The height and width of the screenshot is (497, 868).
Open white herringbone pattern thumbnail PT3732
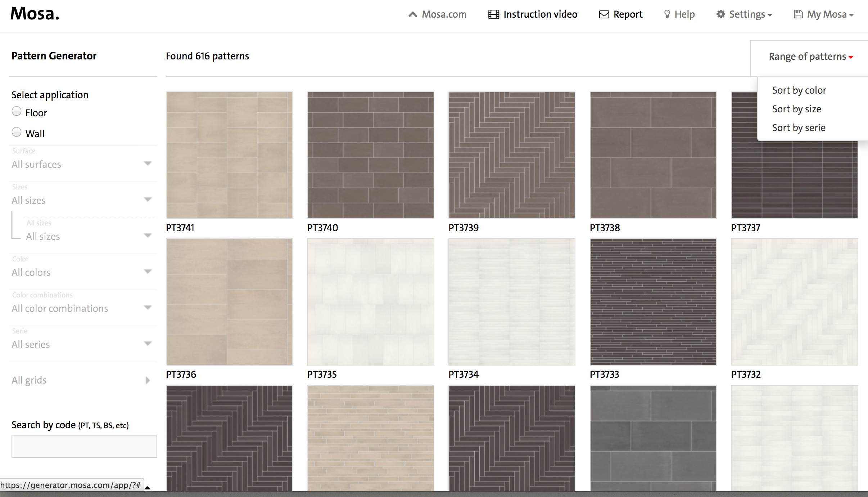tap(795, 302)
